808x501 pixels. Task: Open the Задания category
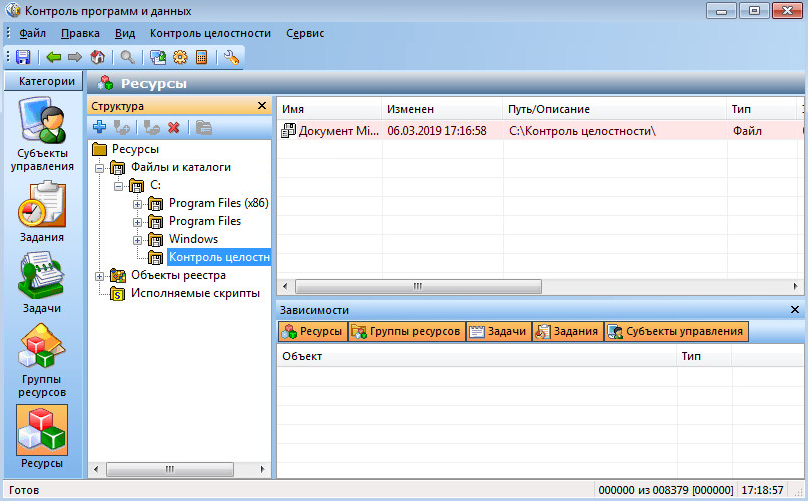42,211
